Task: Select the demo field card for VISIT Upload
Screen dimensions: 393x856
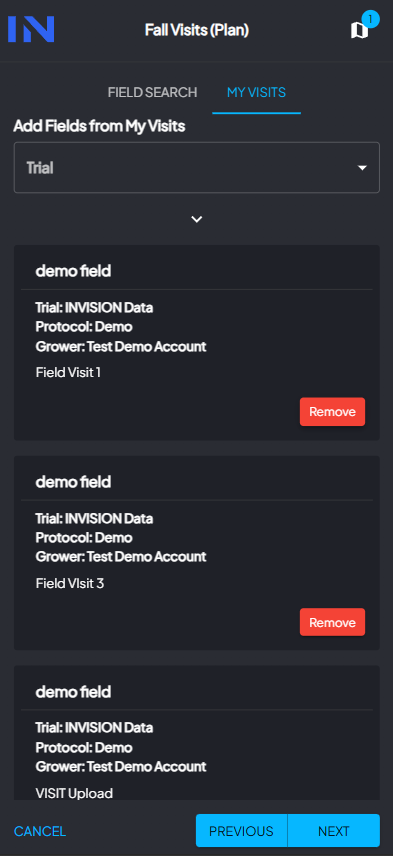Action: 196,733
